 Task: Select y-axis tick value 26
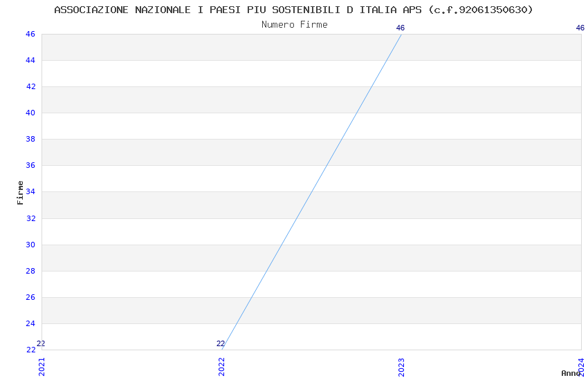coord(30,297)
